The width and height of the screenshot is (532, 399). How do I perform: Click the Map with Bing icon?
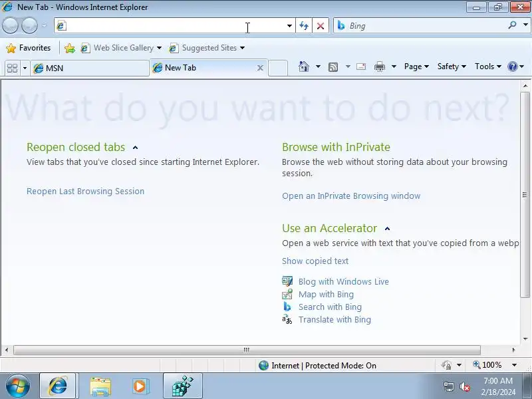287,294
